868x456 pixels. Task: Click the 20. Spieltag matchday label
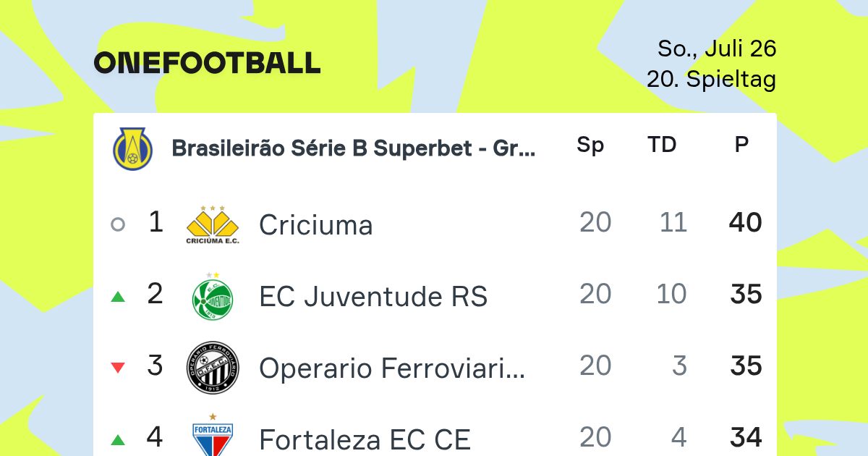711,79
